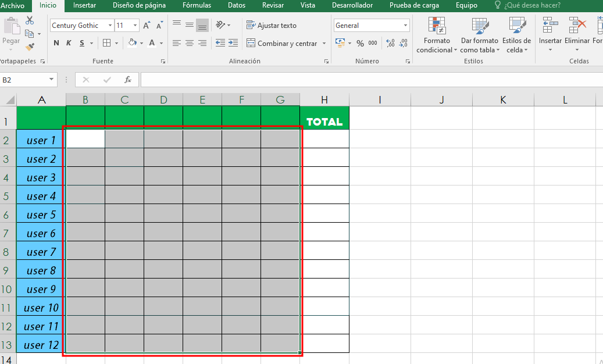Screen dimensions: 603x364
Task: Select the Format Painter brush icon
Action: coord(30,46)
